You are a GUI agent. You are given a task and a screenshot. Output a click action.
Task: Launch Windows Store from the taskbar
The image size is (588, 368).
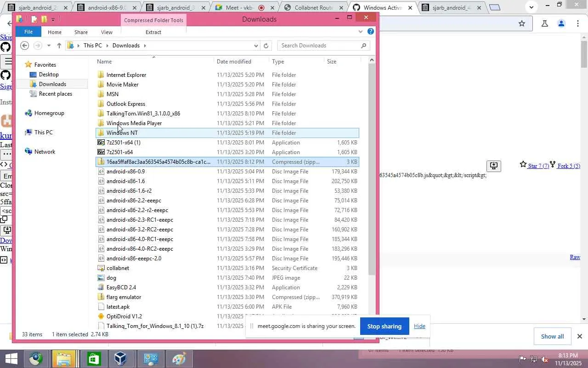pos(94,359)
